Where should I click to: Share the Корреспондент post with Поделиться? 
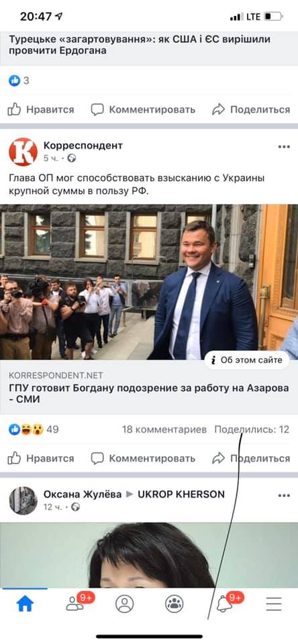(251, 458)
